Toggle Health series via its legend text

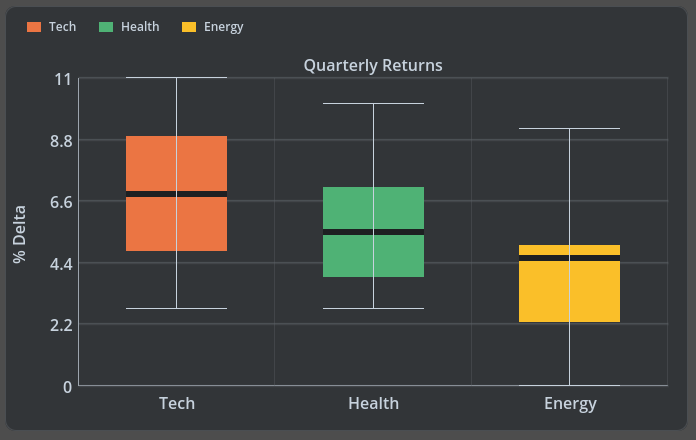(x=140, y=27)
